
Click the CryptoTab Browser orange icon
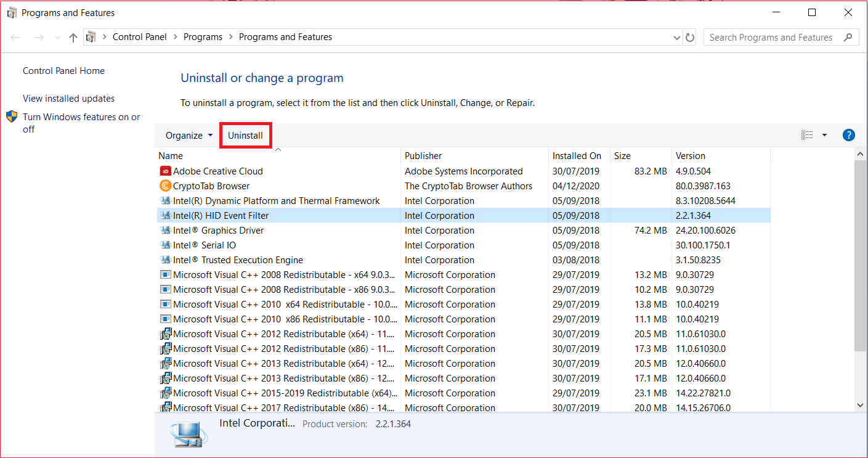pyautogui.click(x=165, y=186)
